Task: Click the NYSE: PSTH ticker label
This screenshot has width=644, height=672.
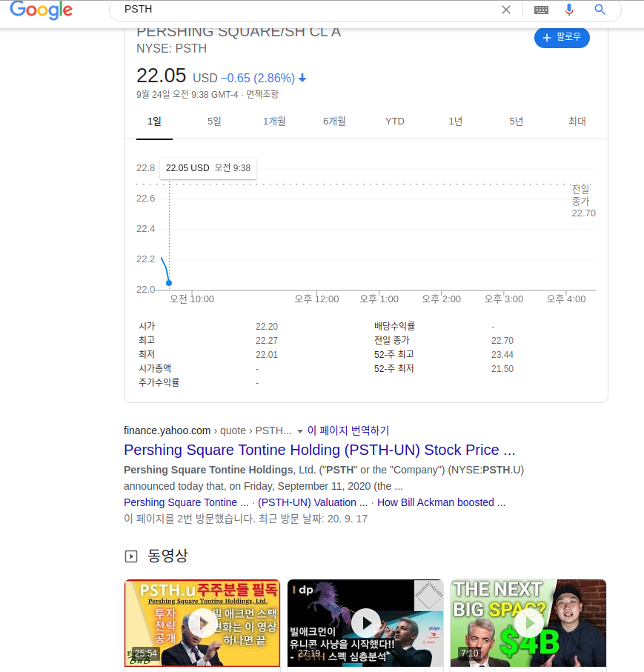Action: click(x=171, y=48)
